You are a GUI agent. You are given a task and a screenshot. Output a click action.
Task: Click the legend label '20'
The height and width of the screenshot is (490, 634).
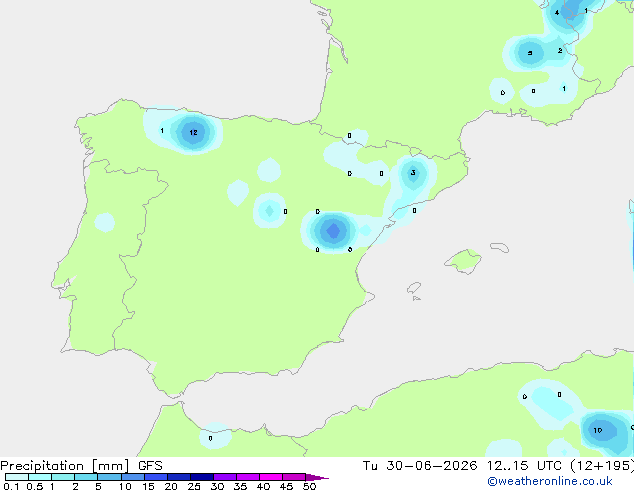171,486
